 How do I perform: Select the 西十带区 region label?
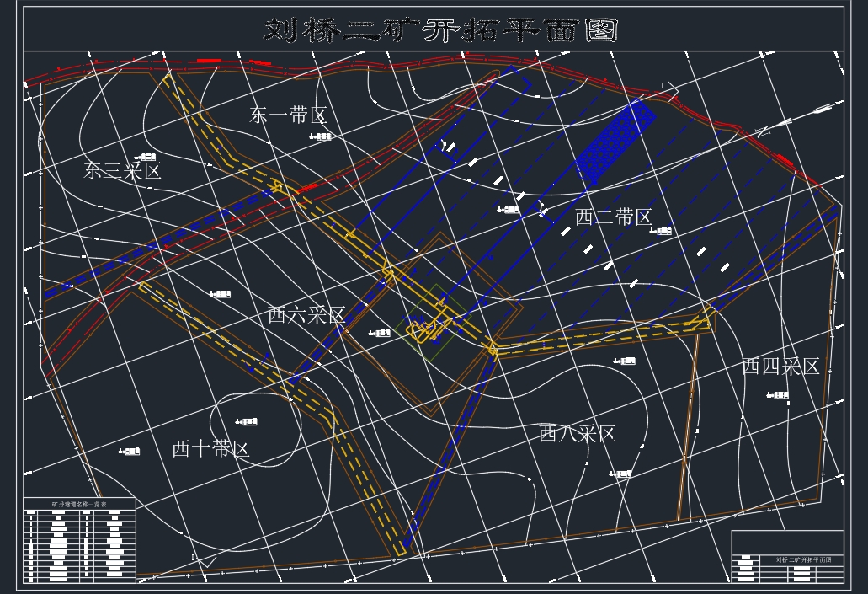pos(210,448)
